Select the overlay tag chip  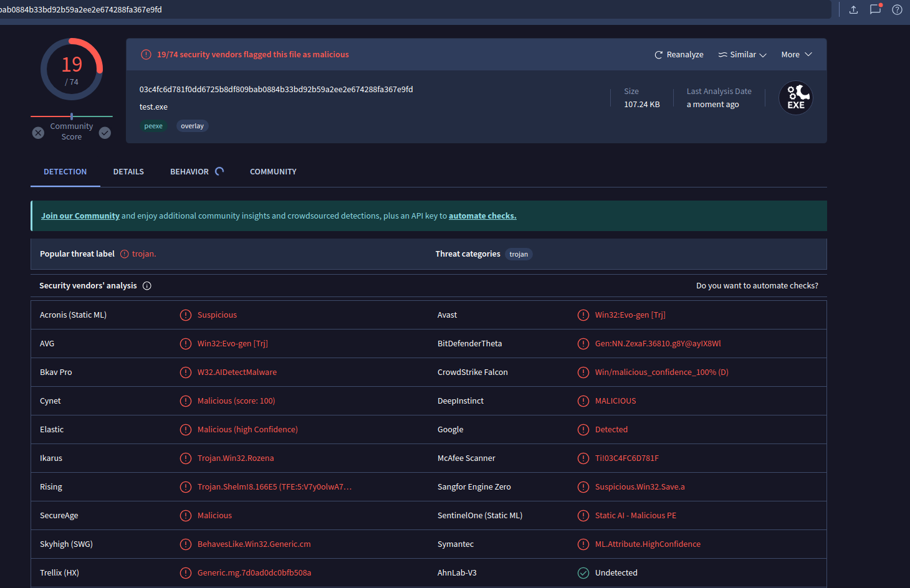(x=192, y=126)
